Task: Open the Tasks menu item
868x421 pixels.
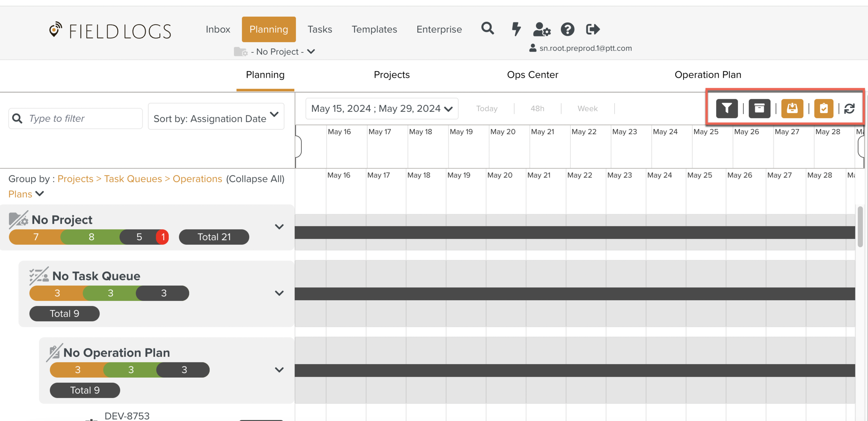Action: pos(319,29)
